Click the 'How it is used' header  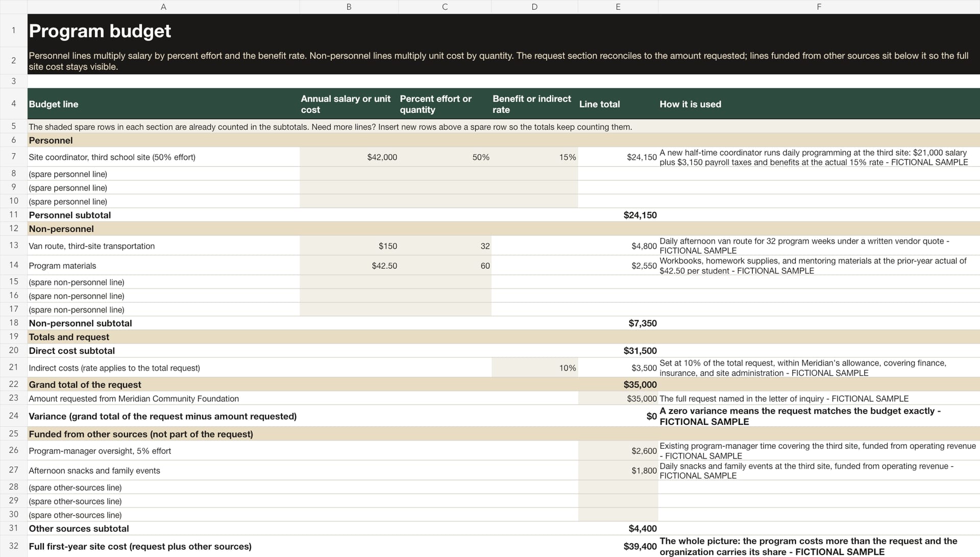click(819, 104)
